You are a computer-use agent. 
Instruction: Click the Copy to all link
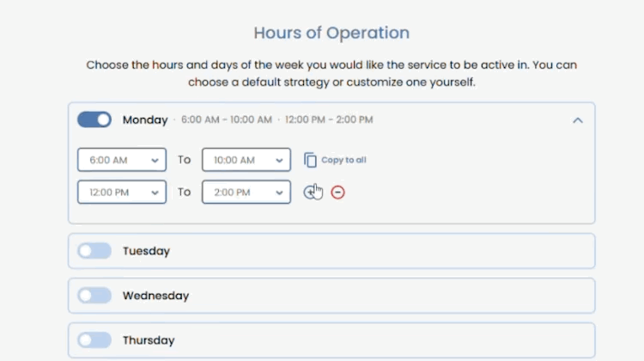click(x=343, y=161)
